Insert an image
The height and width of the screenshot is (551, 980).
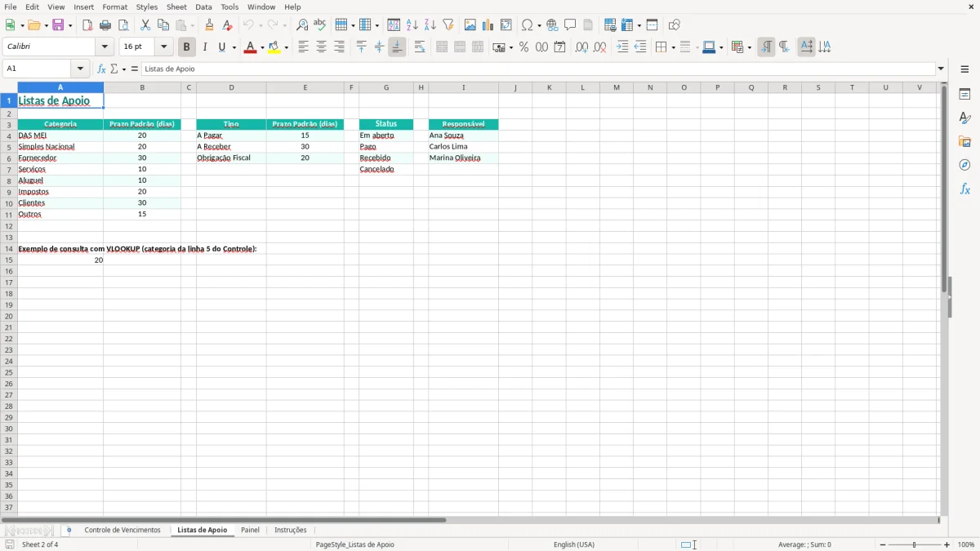click(x=470, y=25)
